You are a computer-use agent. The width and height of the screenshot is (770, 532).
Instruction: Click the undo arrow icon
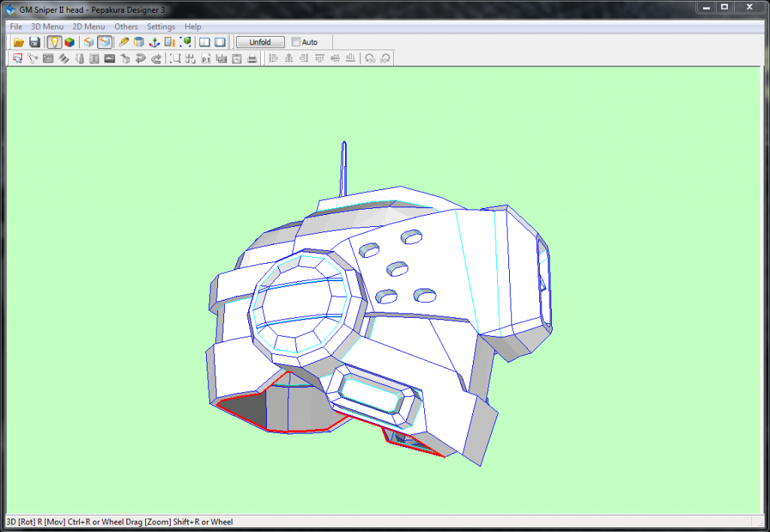coord(141,59)
